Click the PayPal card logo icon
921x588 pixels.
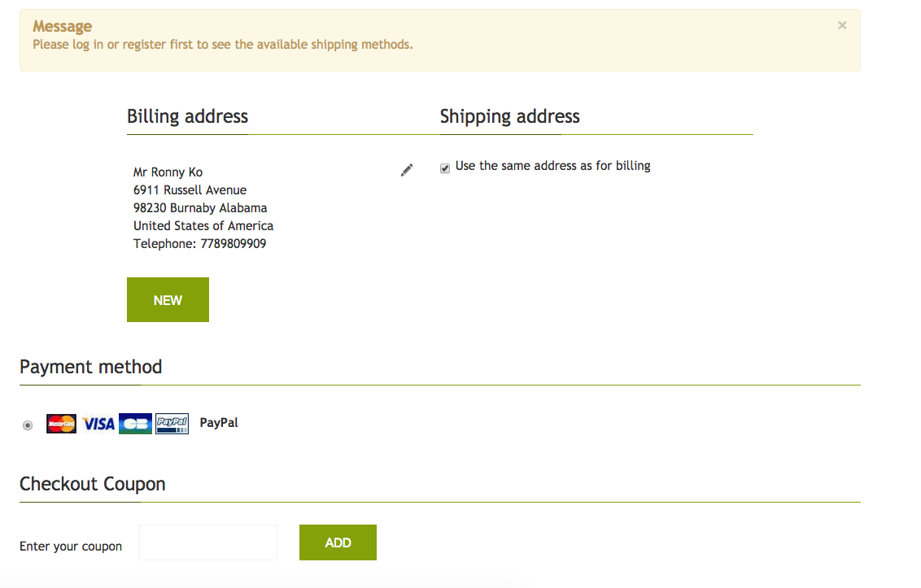(172, 424)
